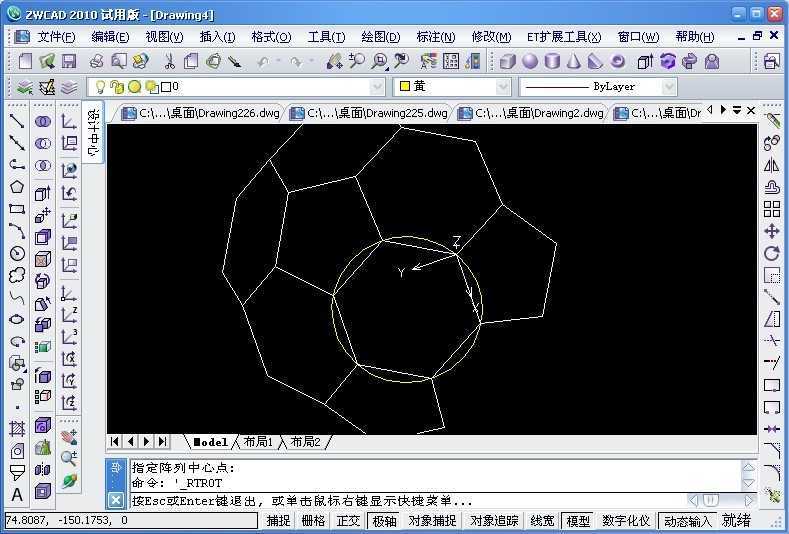The height and width of the screenshot is (534, 789).
Task: Expand the redo history dropdown arrow
Action: [311, 61]
